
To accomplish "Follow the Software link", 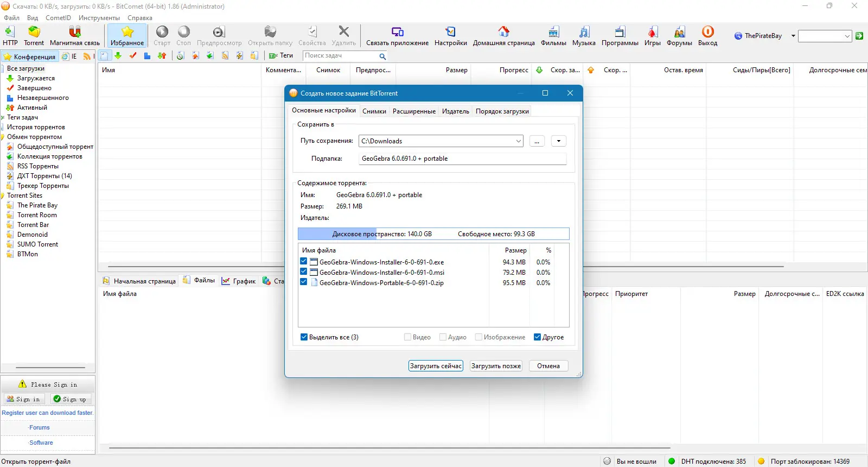I will (x=41, y=443).
